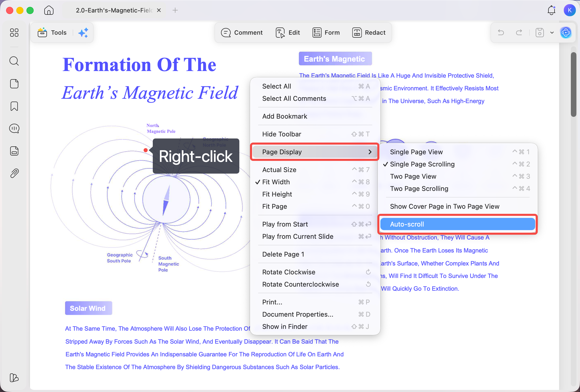Choose Show in Finder
The height and width of the screenshot is (392, 580).
point(315,327)
